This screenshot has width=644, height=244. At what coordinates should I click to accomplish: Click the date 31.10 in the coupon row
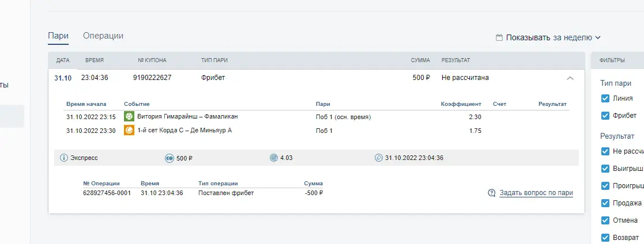pos(63,78)
